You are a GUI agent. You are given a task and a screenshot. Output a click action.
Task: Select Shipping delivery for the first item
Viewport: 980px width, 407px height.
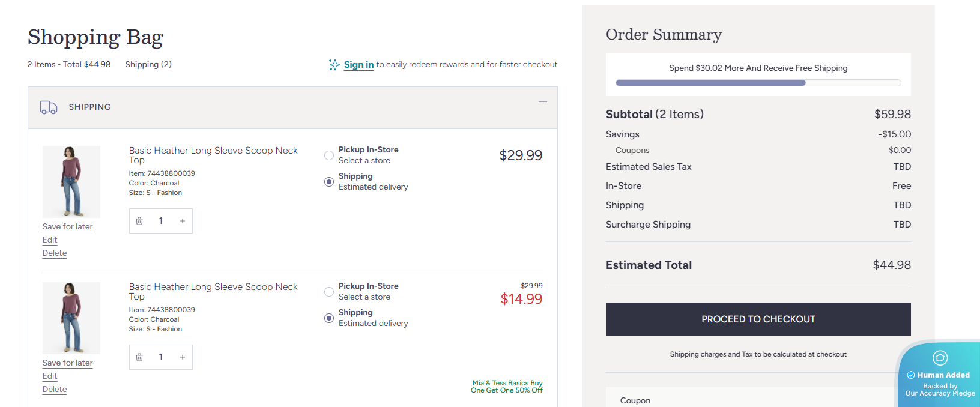click(x=329, y=181)
